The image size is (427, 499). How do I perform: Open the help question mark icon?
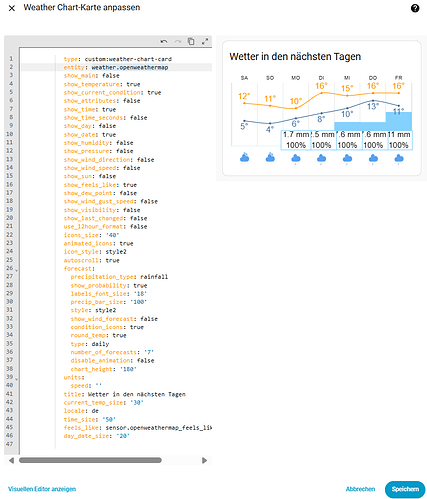pyautogui.click(x=415, y=8)
